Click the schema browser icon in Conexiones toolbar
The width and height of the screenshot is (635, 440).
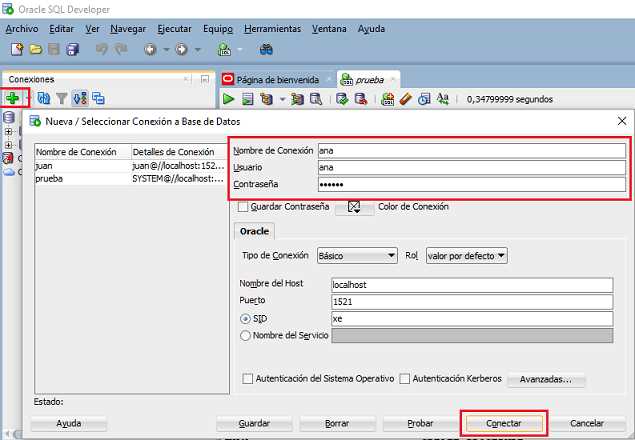[x=80, y=98]
